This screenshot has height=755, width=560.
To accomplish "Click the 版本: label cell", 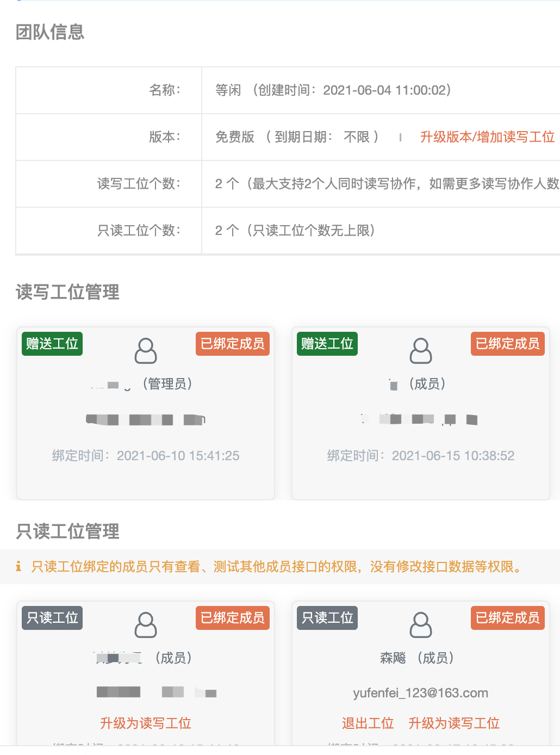I will pos(109,137).
